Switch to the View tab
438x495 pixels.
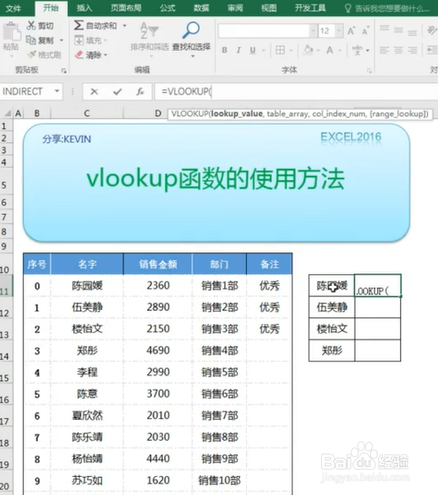point(269,8)
